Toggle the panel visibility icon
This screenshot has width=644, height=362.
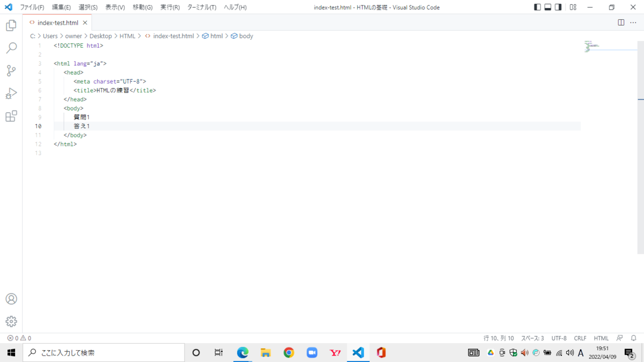[547, 6]
